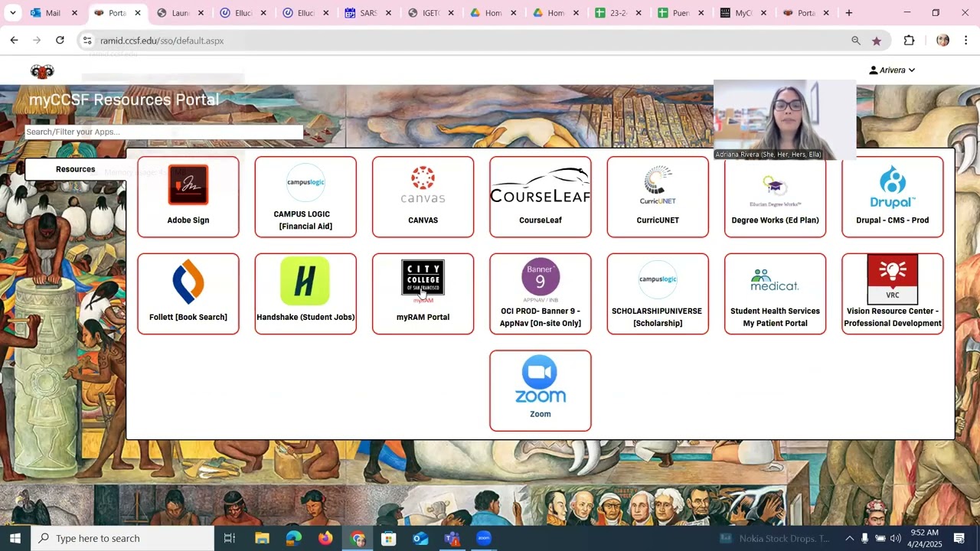Click the Nokia Stock Drops news widget
Viewport: 980px width, 551px height.
(775, 538)
